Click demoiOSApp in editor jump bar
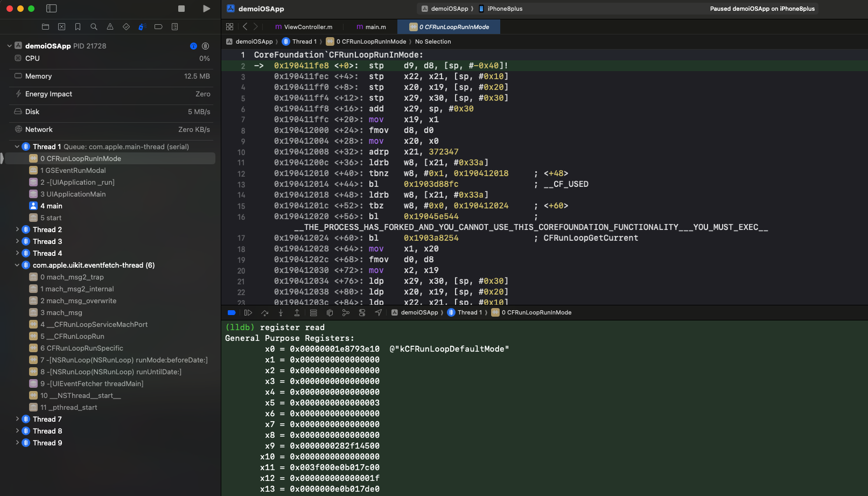Viewport: 868px width, 496px height. click(249, 41)
